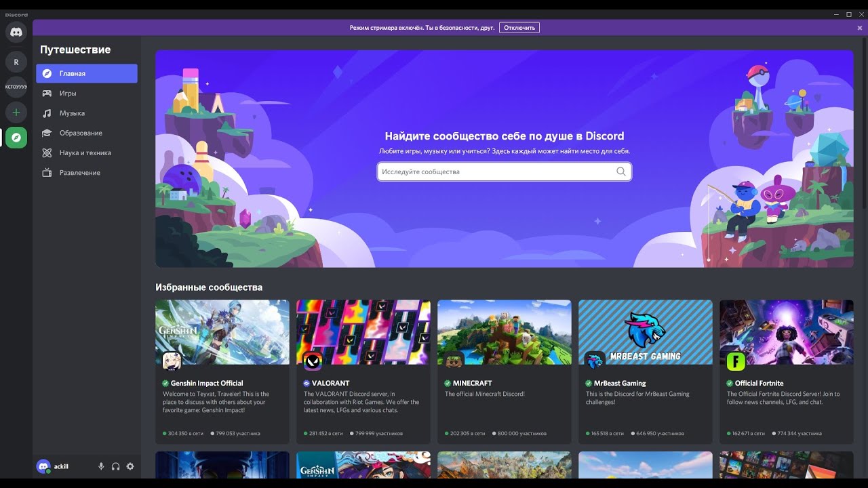Select Главная category
Screen dimensions: 868x488
pyautogui.click(x=87, y=73)
